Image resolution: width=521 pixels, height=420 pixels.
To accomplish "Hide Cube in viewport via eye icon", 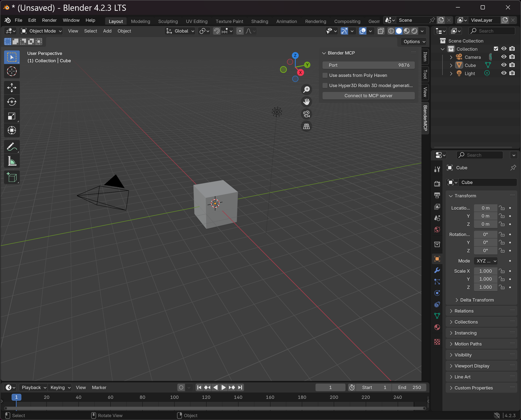I will point(504,65).
